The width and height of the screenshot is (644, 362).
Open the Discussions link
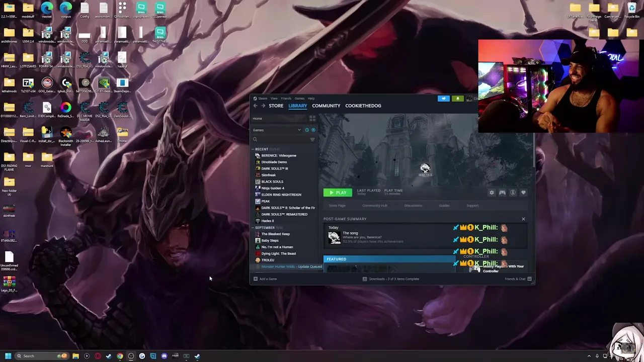[x=413, y=206]
